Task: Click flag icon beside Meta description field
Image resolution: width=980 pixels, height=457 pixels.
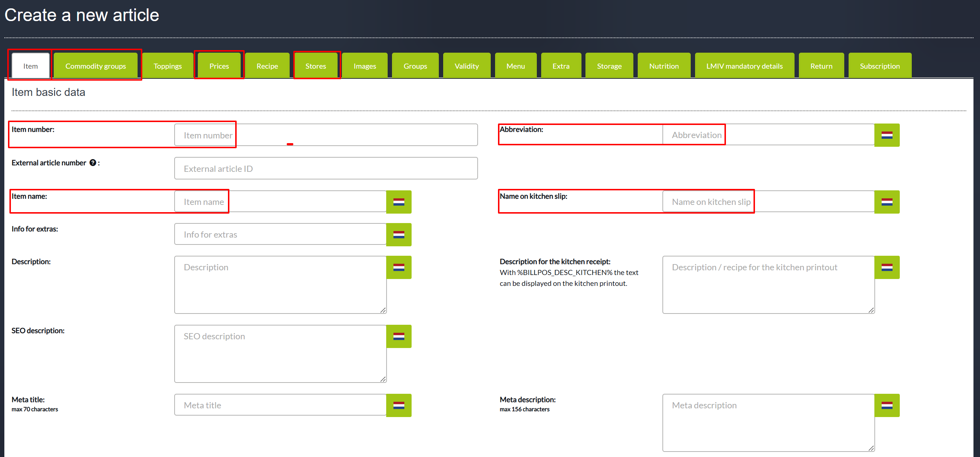Action: [x=886, y=405]
